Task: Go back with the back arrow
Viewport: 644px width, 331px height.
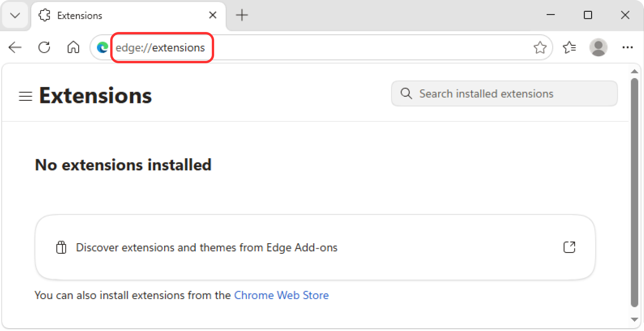Action: tap(15, 48)
